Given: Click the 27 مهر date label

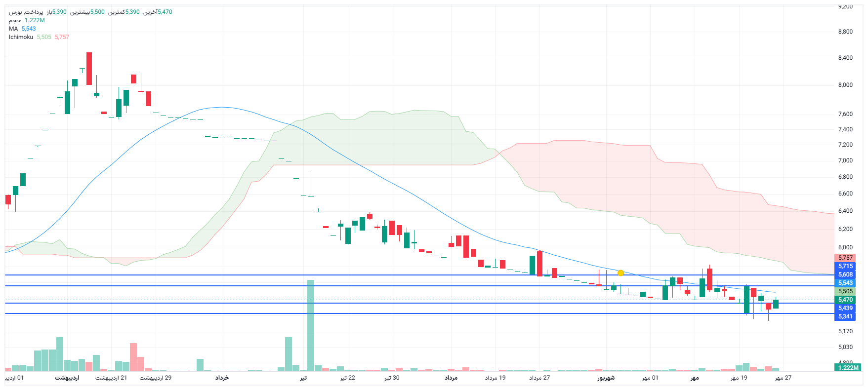Looking at the screenshot, I should tap(783, 378).
